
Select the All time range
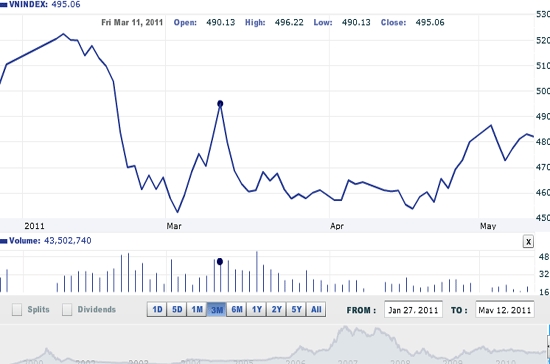(x=316, y=309)
